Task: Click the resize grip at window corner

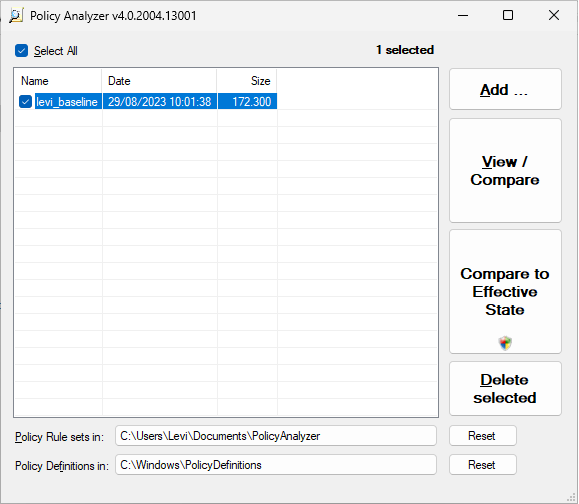Action: pos(572,498)
